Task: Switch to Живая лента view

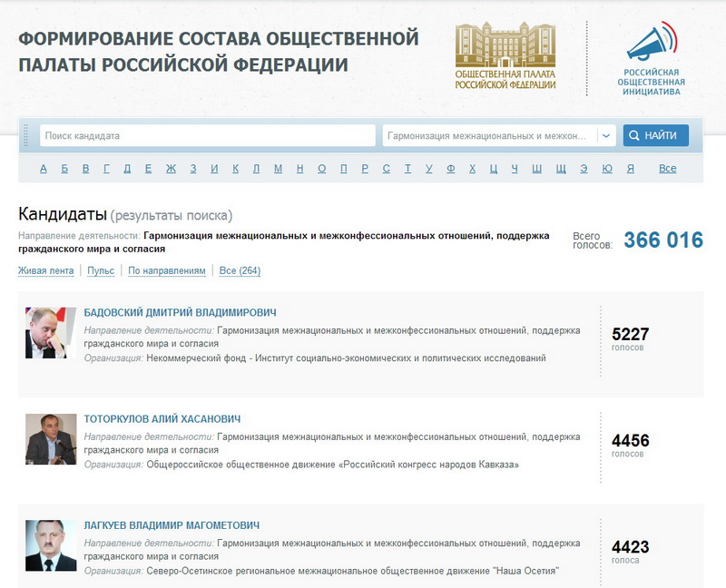Action: pyautogui.click(x=46, y=270)
